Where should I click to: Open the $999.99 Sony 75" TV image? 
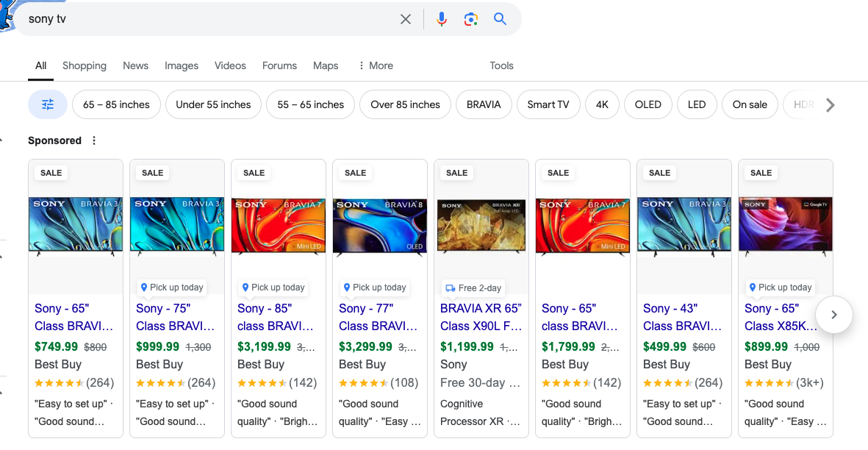click(x=177, y=227)
